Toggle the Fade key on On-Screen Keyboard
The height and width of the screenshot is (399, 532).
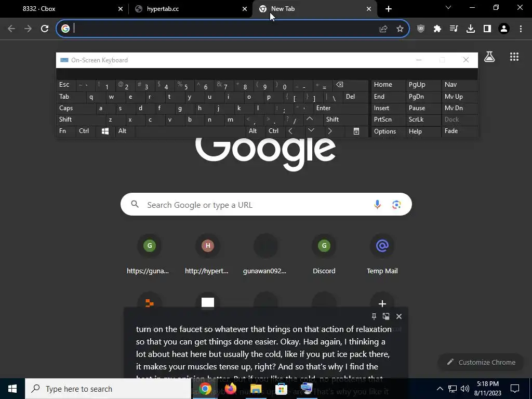pyautogui.click(x=459, y=131)
